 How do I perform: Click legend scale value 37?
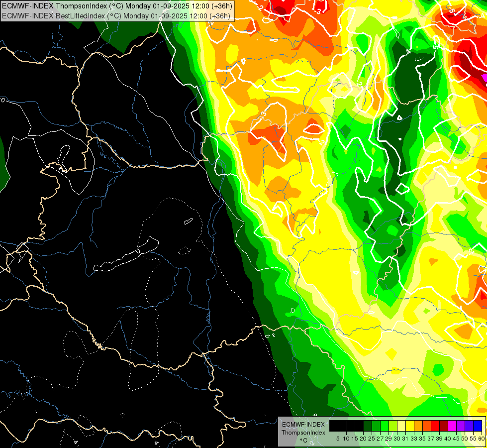coord(431,439)
